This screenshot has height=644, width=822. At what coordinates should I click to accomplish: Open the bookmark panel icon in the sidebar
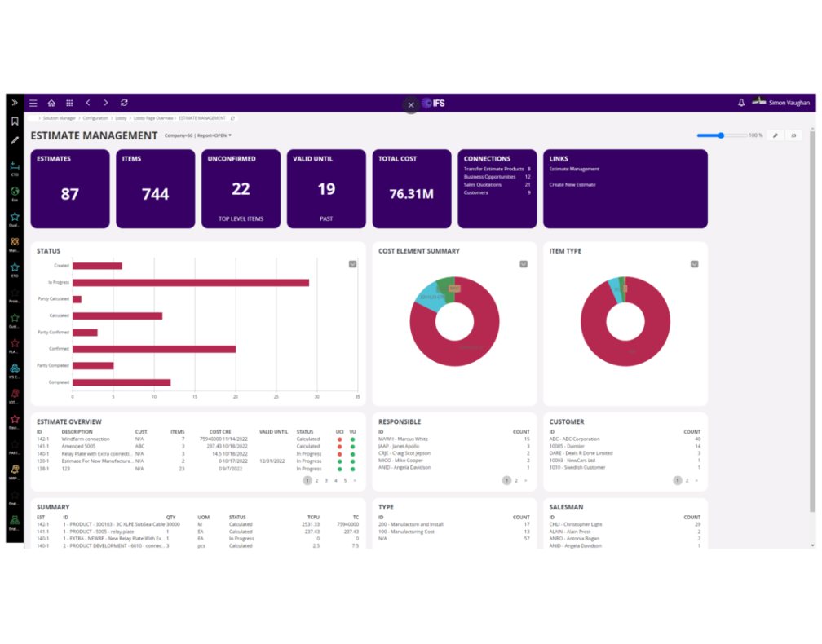[x=15, y=120]
